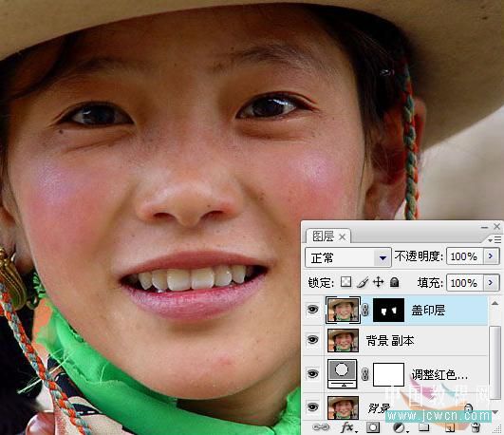Hide the 背景 副本 layer
The image size is (504, 435).
pyautogui.click(x=313, y=340)
